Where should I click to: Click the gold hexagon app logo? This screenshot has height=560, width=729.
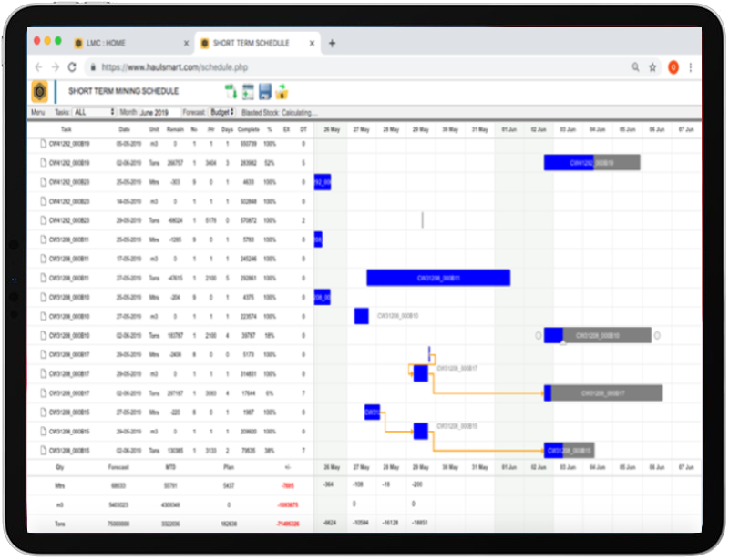pyautogui.click(x=40, y=91)
